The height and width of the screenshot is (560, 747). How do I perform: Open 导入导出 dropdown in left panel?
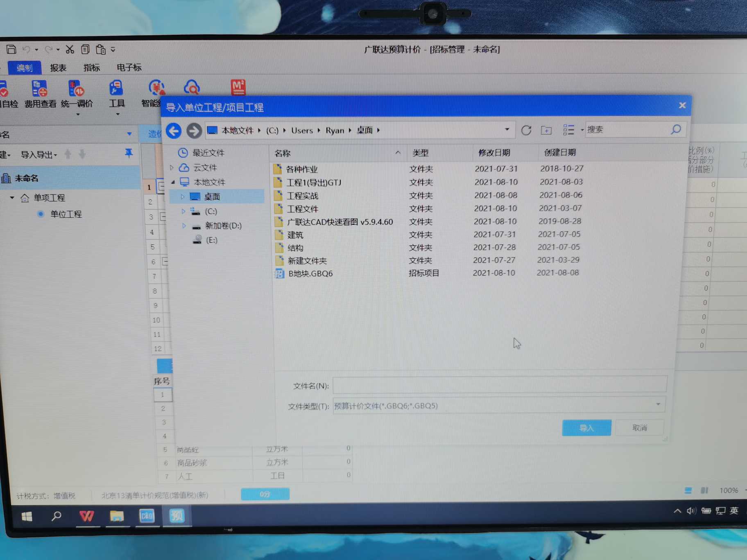tap(38, 155)
